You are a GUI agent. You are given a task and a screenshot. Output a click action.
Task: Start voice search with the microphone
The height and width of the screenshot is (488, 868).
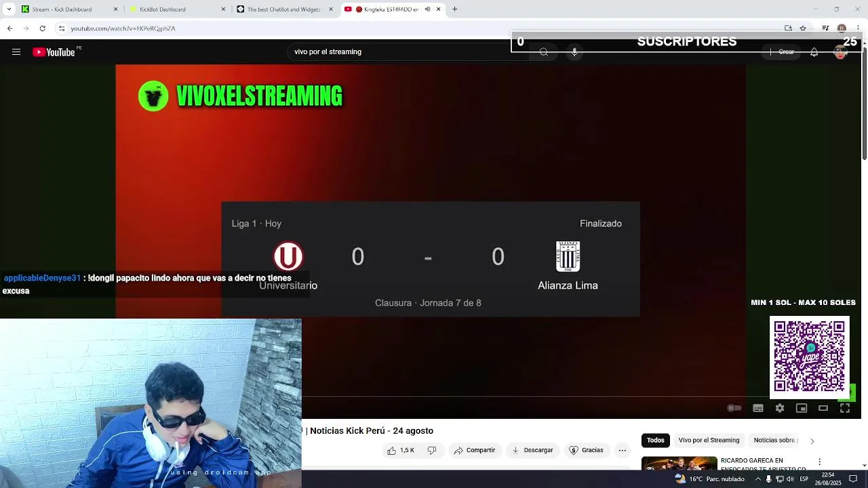tap(574, 52)
